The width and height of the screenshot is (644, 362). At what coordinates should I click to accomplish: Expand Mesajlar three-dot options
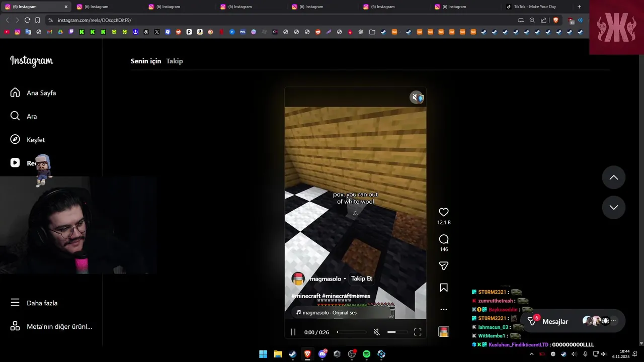(x=613, y=321)
